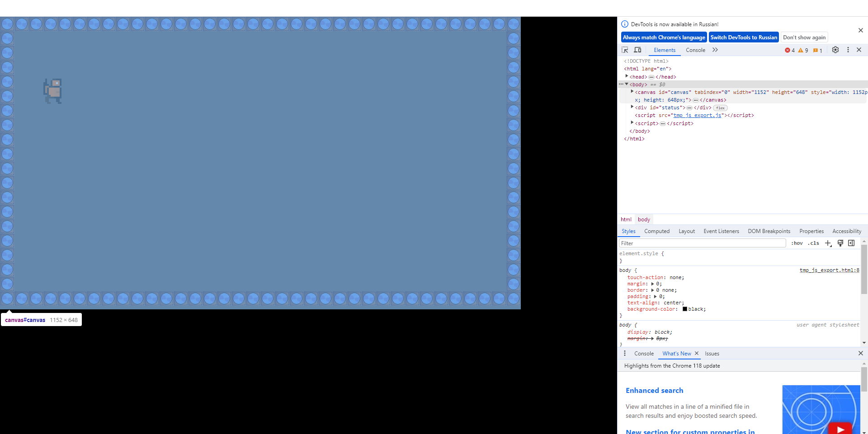Click the black background-color swatch
The image size is (868, 434).
[685, 309]
